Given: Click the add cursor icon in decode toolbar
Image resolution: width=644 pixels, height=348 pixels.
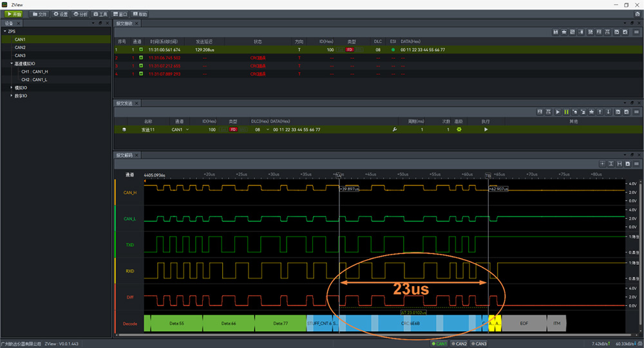Looking at the screenshot, I should (x=602, y=164).
